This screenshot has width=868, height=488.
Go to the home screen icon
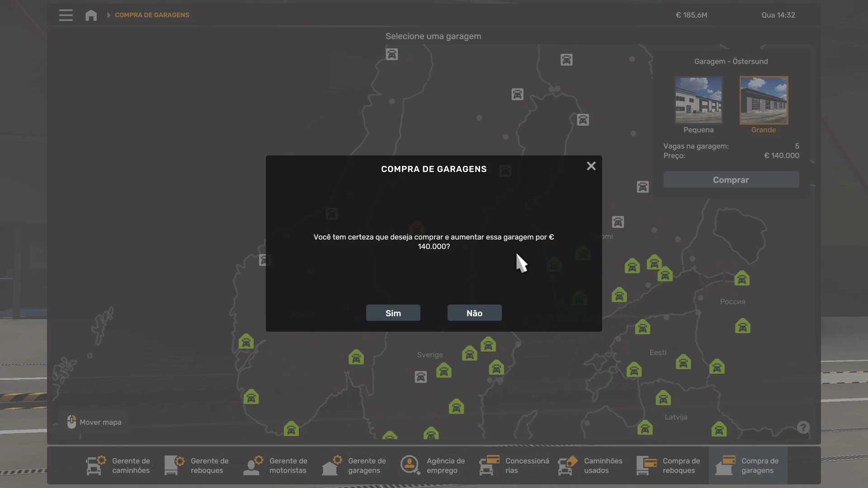(x=91, y=15)
